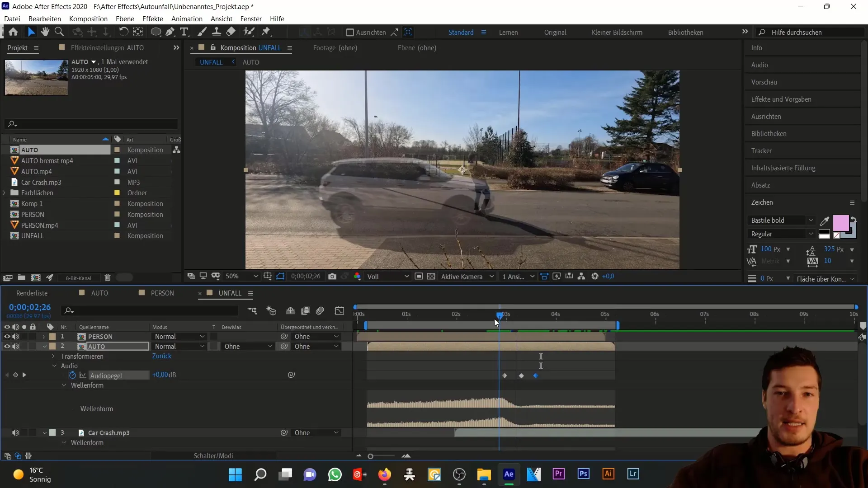Screen dimensions: 868x488
Task: Toggle Audiopegel stopwatch keyframing
Action: point(72,375)
